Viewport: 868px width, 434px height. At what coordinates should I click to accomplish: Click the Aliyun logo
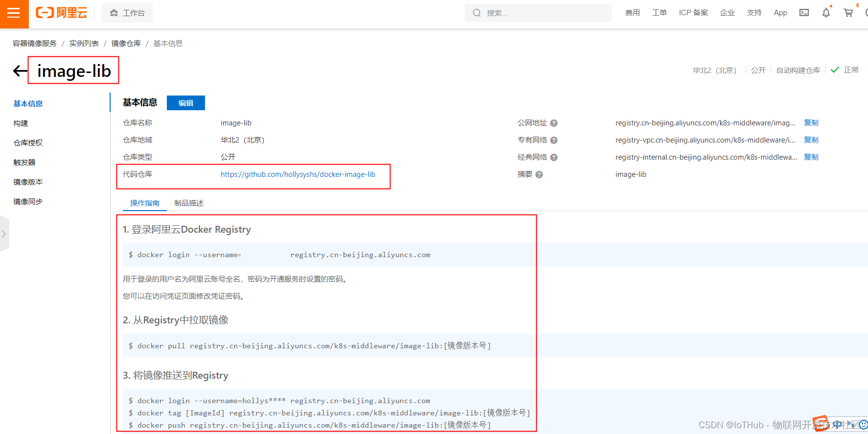(62, 13)
